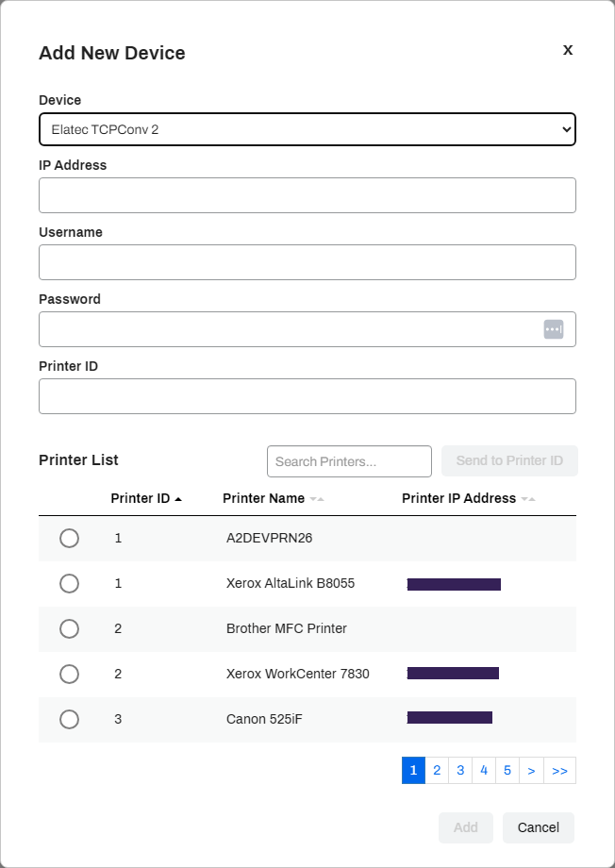Click the Cancel button

(538, 827)
